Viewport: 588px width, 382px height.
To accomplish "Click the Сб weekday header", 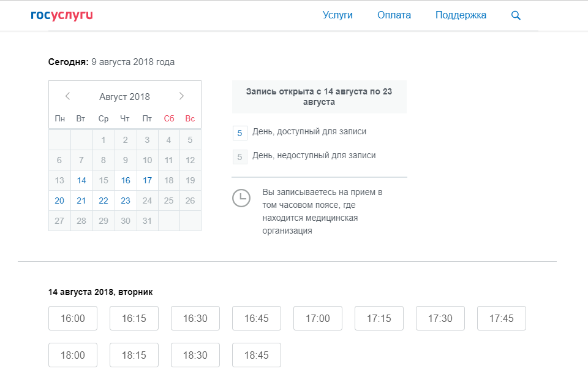I will point(169,118).
